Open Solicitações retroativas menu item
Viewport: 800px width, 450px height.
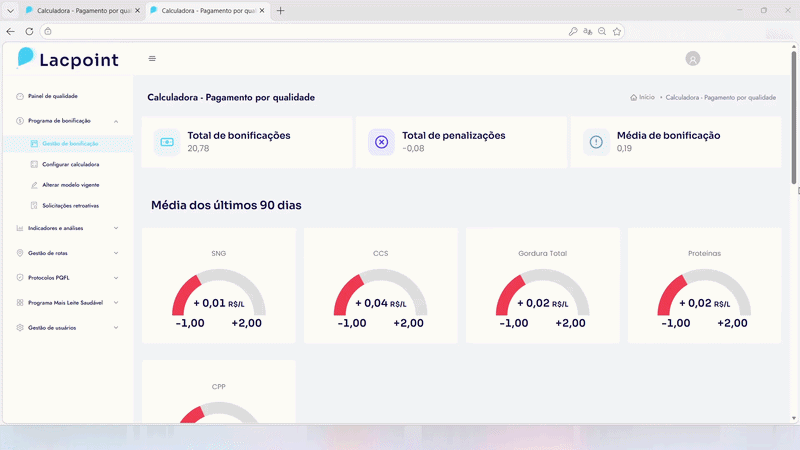[x=70, y=206]
